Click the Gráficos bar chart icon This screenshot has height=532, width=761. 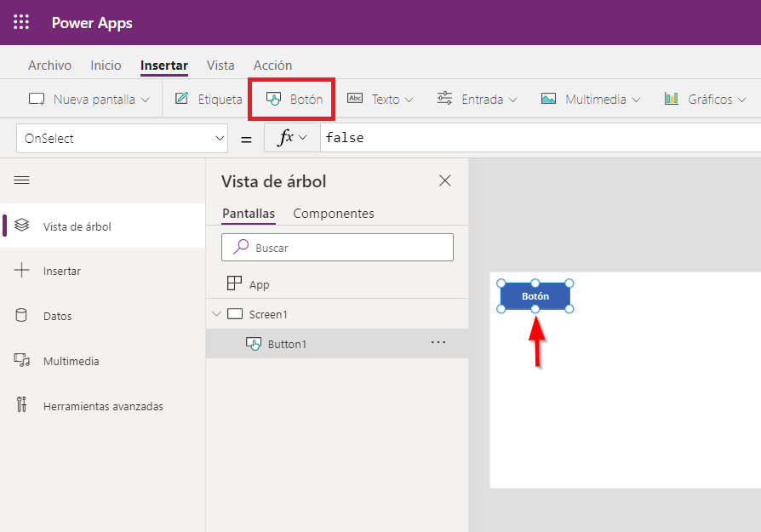tap(672, 99)
